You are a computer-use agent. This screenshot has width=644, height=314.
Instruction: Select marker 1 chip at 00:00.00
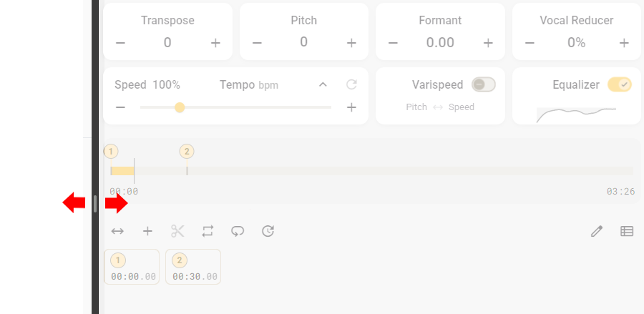point(132,268)
